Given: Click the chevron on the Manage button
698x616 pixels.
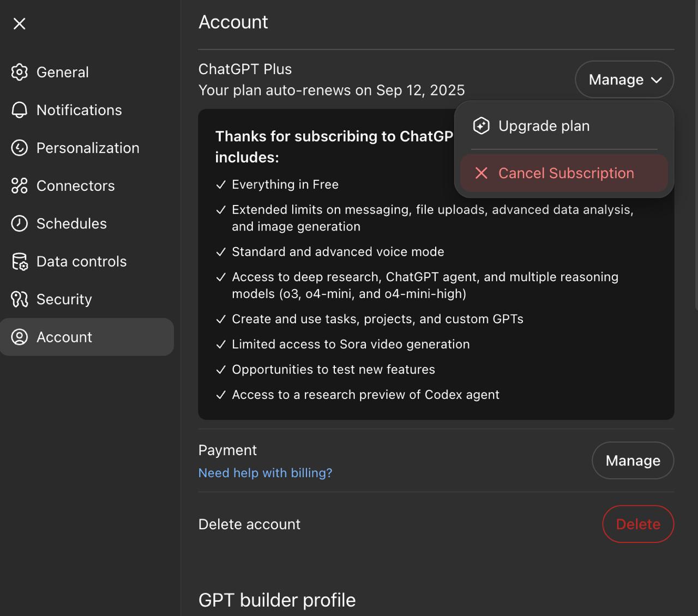Looking at the screenshot, I should pos(657,80).
